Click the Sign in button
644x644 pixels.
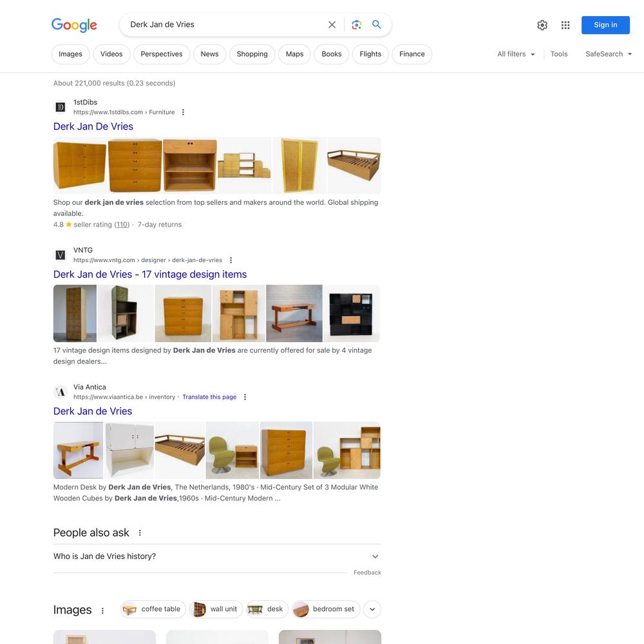[605, 25]
